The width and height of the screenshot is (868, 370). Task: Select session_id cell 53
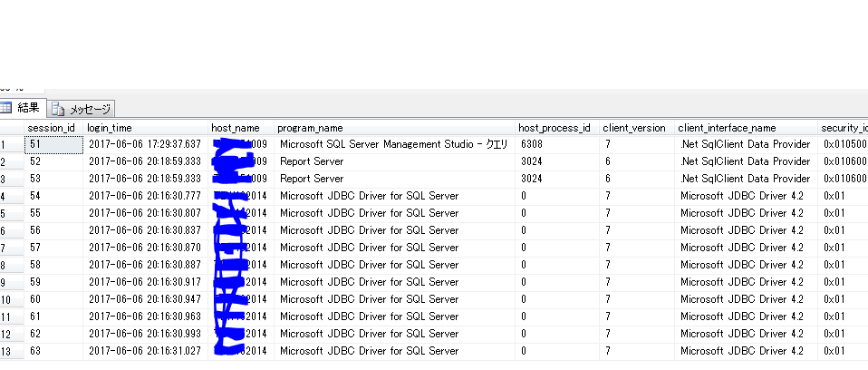coord(53,179)
